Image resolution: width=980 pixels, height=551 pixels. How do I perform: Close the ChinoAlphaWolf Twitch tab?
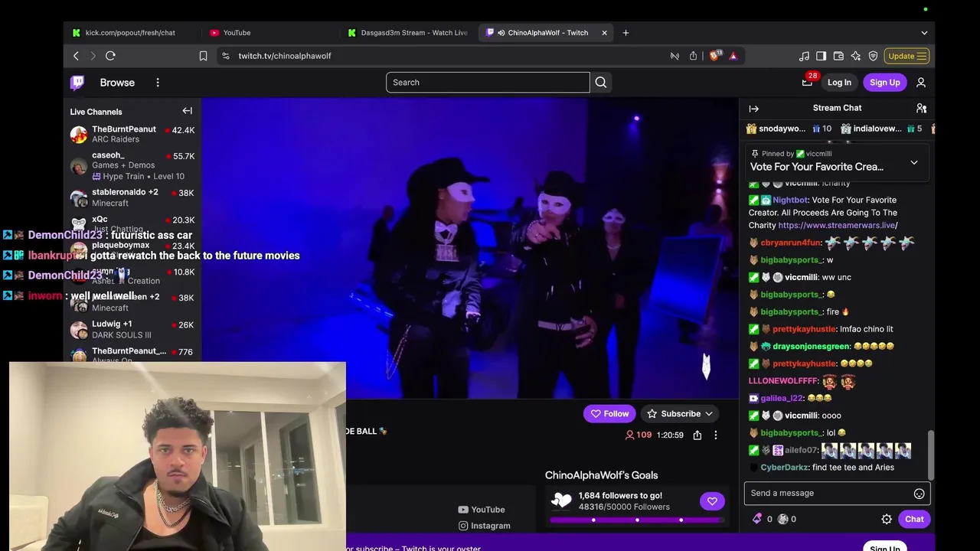604,33
